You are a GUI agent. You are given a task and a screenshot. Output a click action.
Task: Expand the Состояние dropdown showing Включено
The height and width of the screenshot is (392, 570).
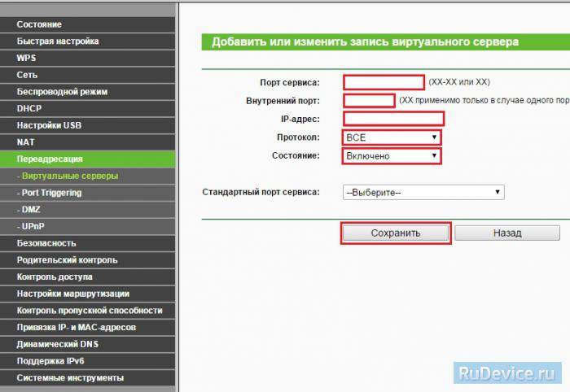[392, 156]
